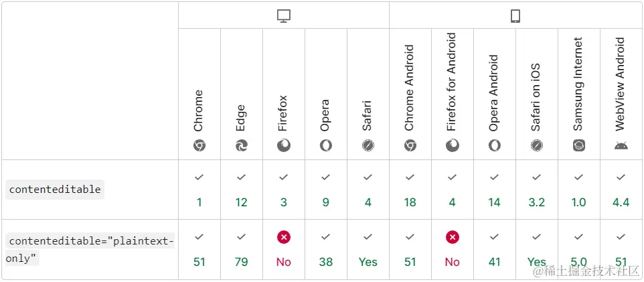Click the desktop Firefox logo icon

pyautogui.click(x=284, y=145)
